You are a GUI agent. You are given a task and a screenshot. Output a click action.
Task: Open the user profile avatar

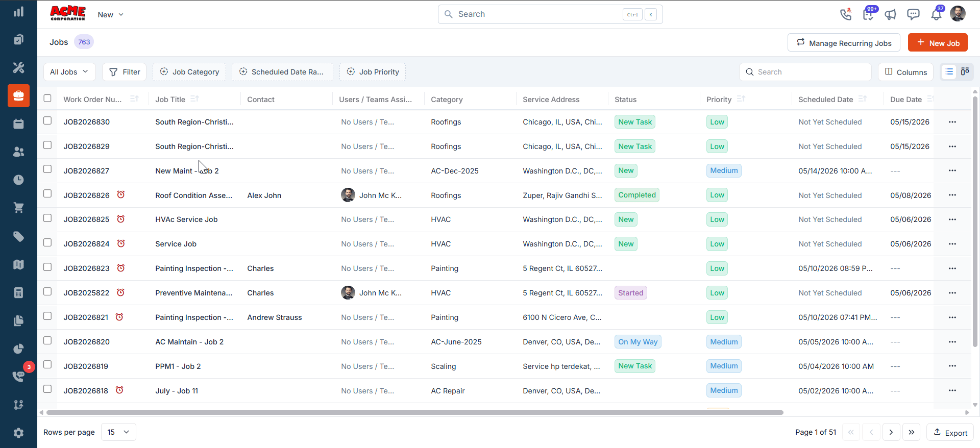[x=958, y=14]
